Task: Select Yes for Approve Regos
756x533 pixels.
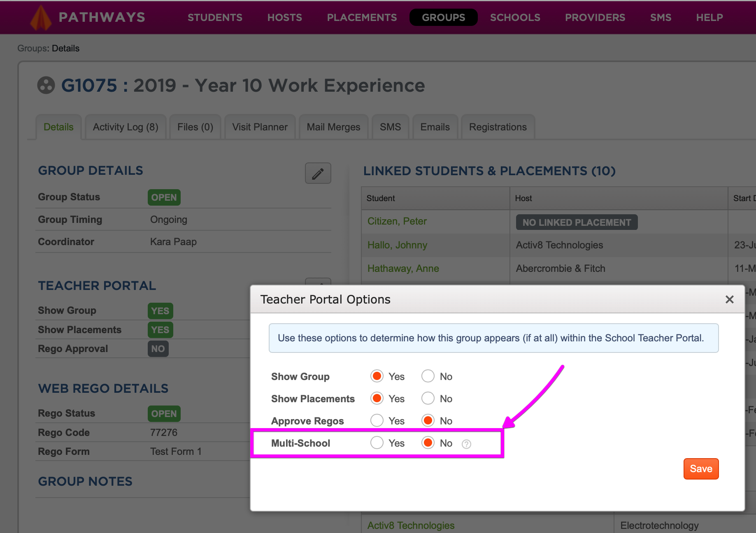Action: tap(377, 420)
